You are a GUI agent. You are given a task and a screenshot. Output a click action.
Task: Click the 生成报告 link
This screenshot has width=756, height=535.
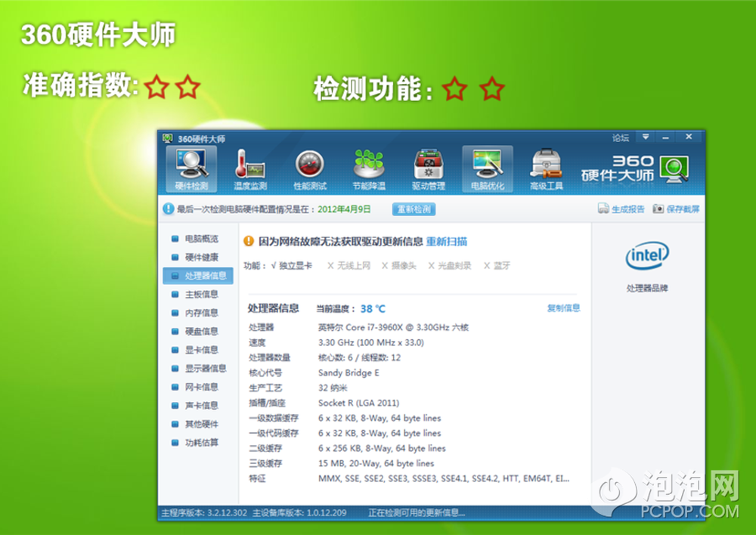click(x=627, y=209)
